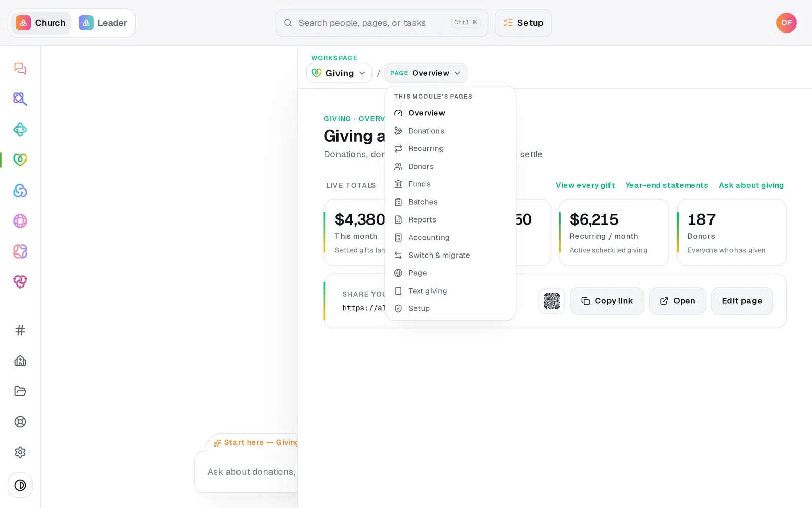Click the hashtag channels sidebar icon
Image resolution: width=812 pixels, height=508 pixels.
20,330
